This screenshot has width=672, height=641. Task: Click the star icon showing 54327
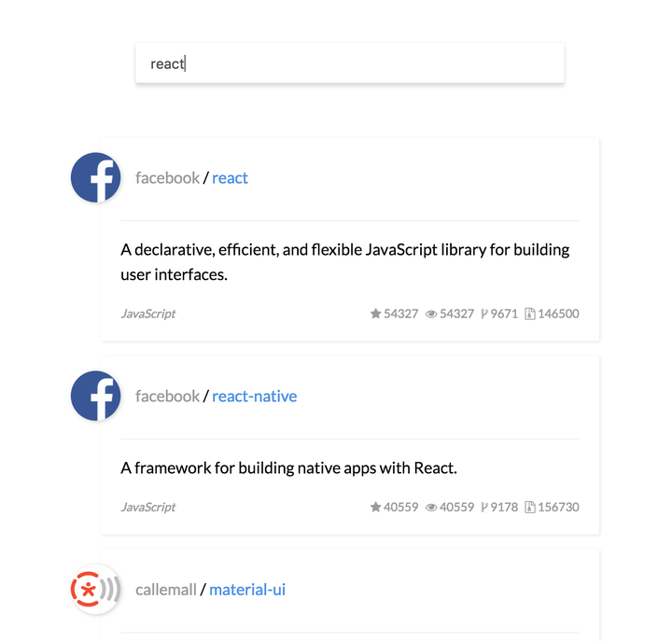tap(375, 314)
